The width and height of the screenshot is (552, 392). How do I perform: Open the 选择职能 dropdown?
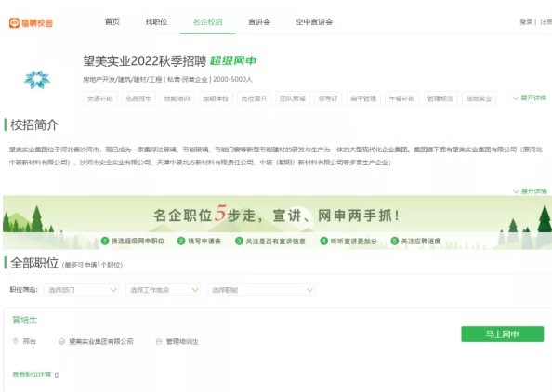tap(261, 290)
